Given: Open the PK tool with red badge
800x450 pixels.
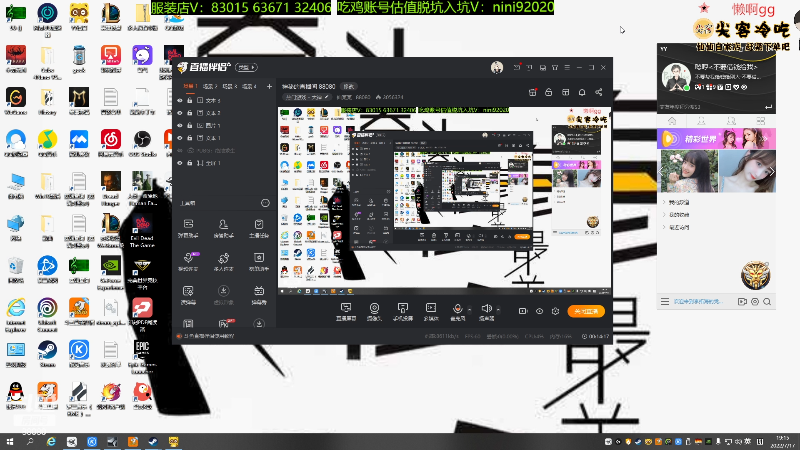Looking at the screenshot, I should click(223, 323).
